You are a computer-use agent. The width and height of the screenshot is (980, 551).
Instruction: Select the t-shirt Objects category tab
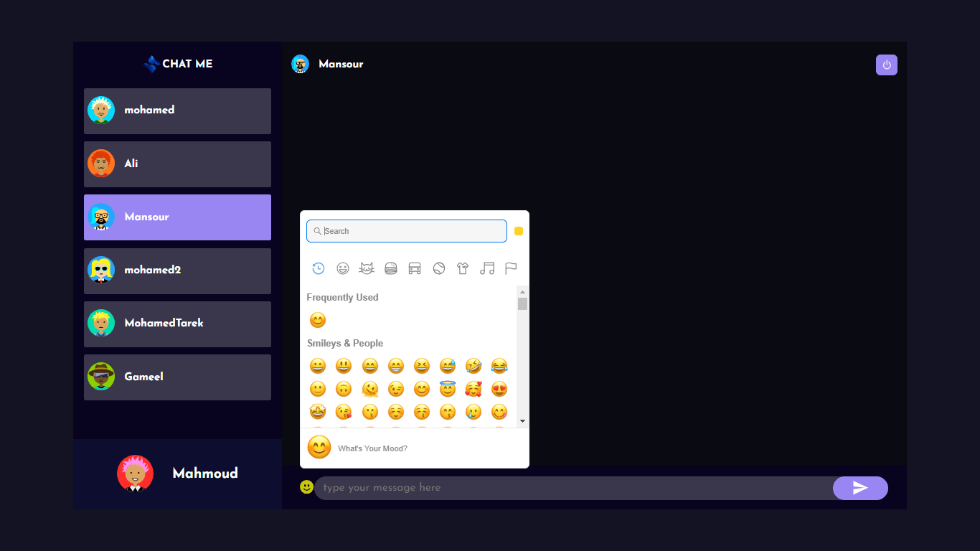[x=463, y=268]
